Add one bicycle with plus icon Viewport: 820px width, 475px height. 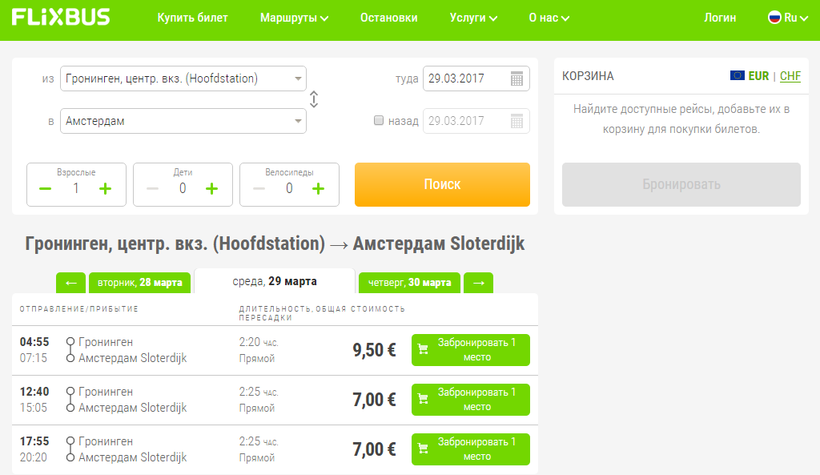click(x=318, y=188)
